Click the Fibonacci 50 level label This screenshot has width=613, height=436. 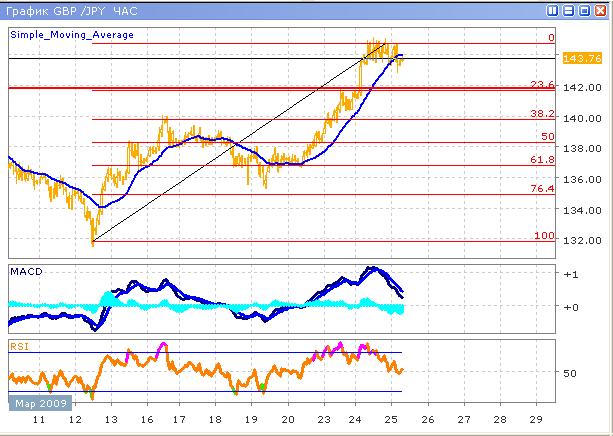click(547, 136)
